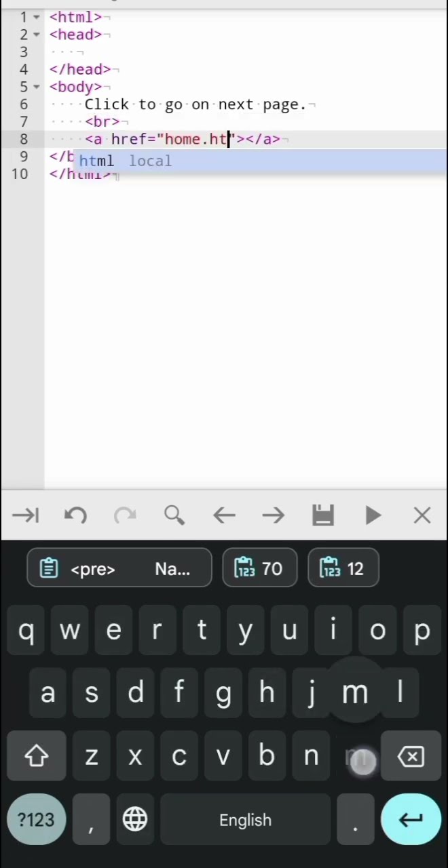Collapse the head tag on line 2
Screen dimensions: 448x868
pos(37,35)
